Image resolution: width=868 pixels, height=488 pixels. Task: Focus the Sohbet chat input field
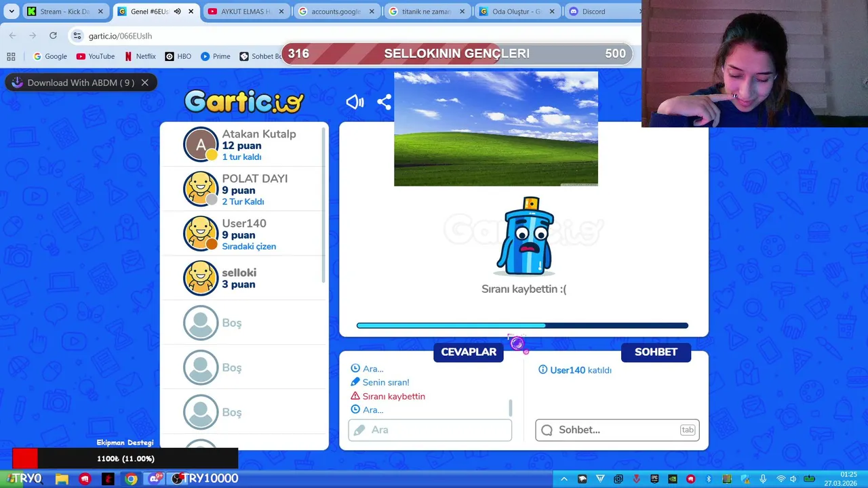617,430
